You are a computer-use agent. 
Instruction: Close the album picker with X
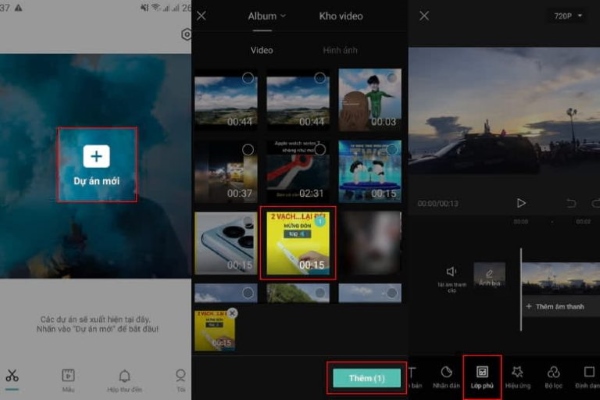click(x=201, y=16)
